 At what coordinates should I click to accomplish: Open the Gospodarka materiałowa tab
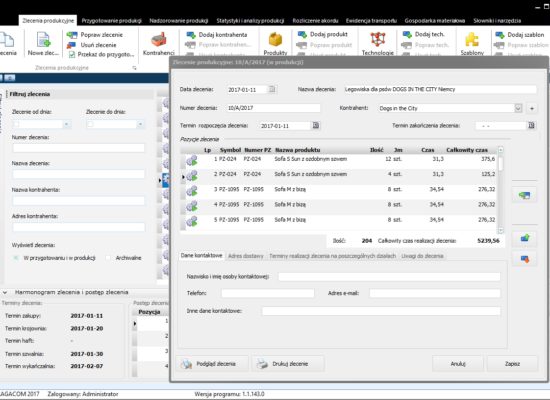435,21
